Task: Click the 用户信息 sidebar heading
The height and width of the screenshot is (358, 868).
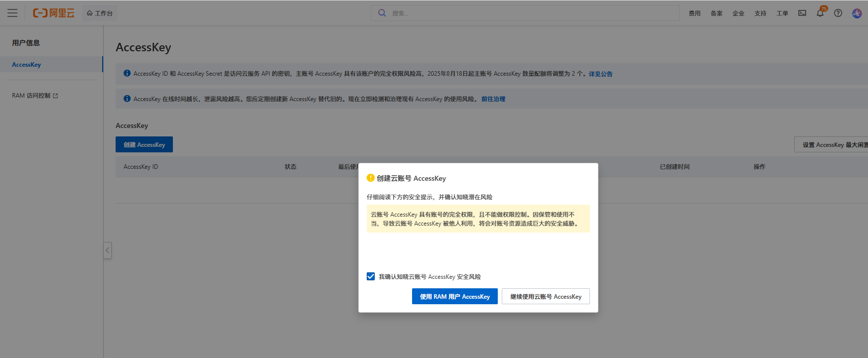Action: click(26, 43)
